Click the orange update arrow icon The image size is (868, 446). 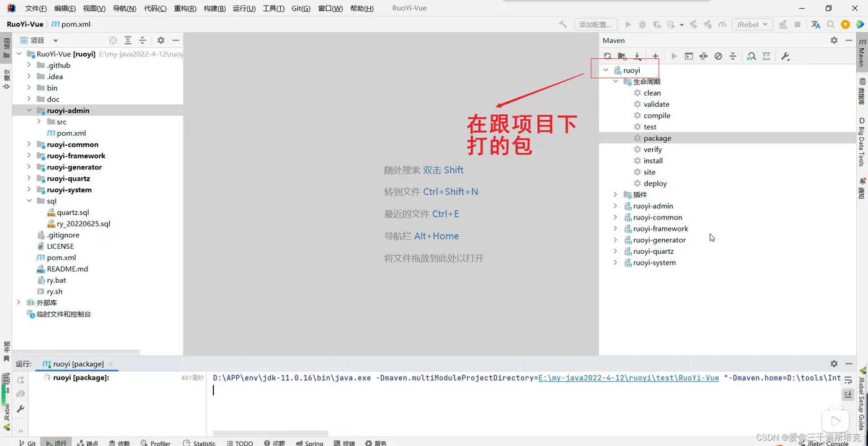coord(845,24)
